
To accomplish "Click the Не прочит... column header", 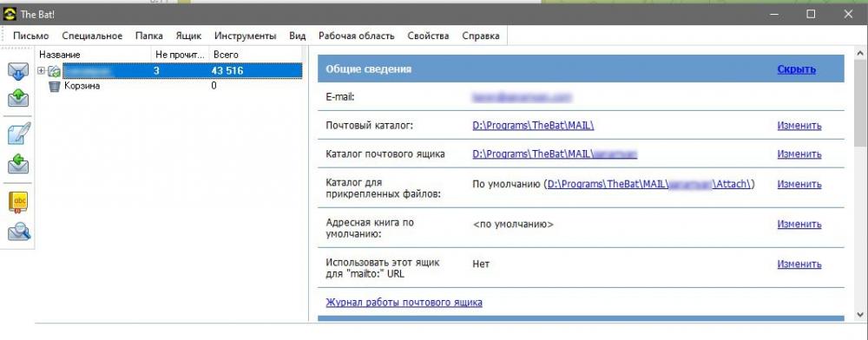I will tap(181, 54).
